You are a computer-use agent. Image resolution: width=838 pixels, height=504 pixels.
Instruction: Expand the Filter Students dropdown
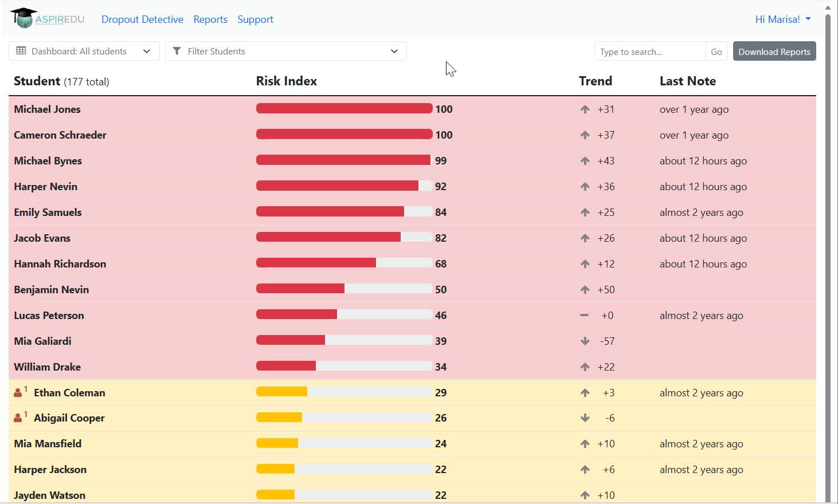(286, 51)
